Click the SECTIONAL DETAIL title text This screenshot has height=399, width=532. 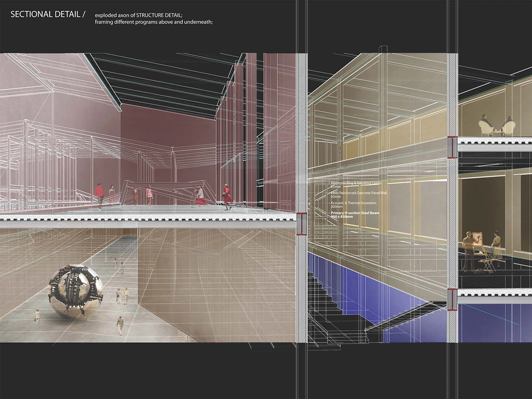tap(47, 15)
